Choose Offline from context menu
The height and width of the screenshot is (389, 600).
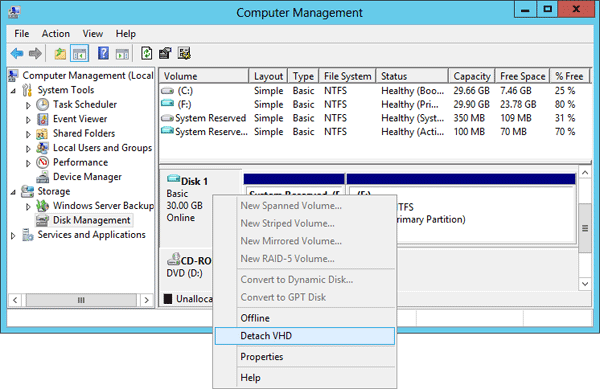305,318
